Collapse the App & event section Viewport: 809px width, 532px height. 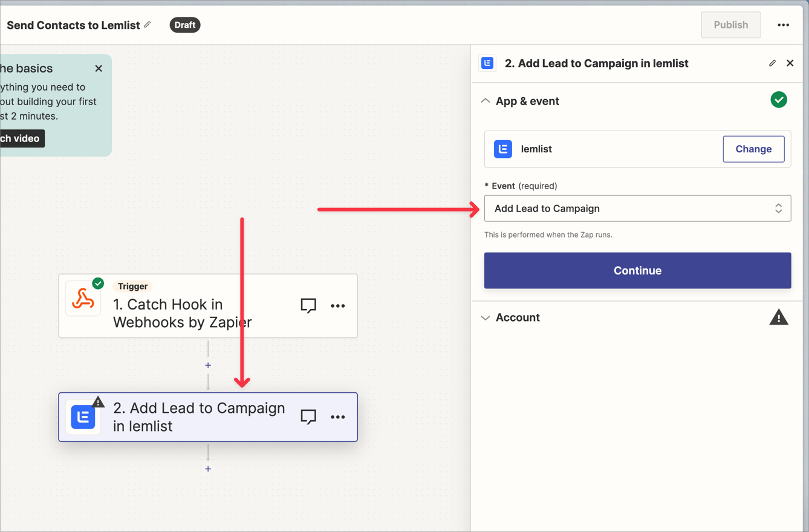tap(486, 101)
